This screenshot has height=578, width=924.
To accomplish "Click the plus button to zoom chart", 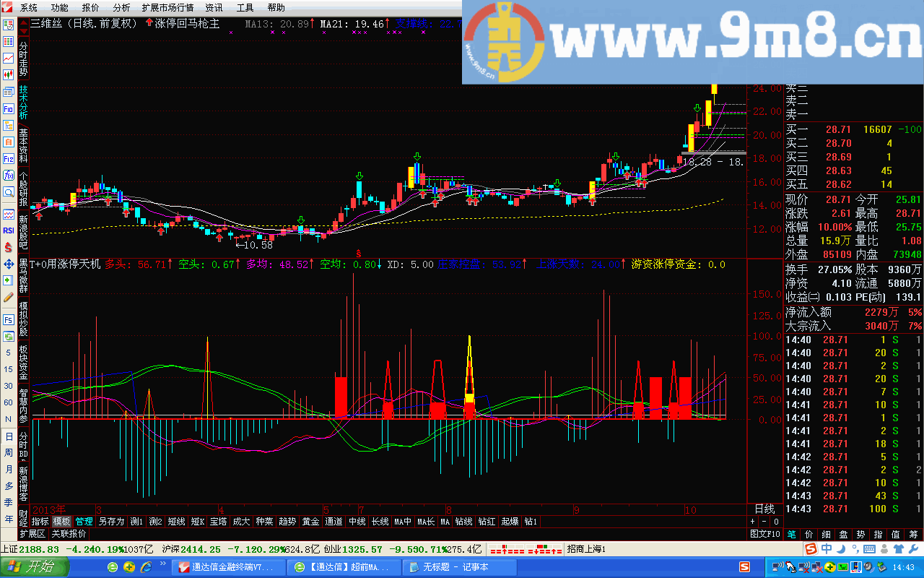I will [754, 521].
